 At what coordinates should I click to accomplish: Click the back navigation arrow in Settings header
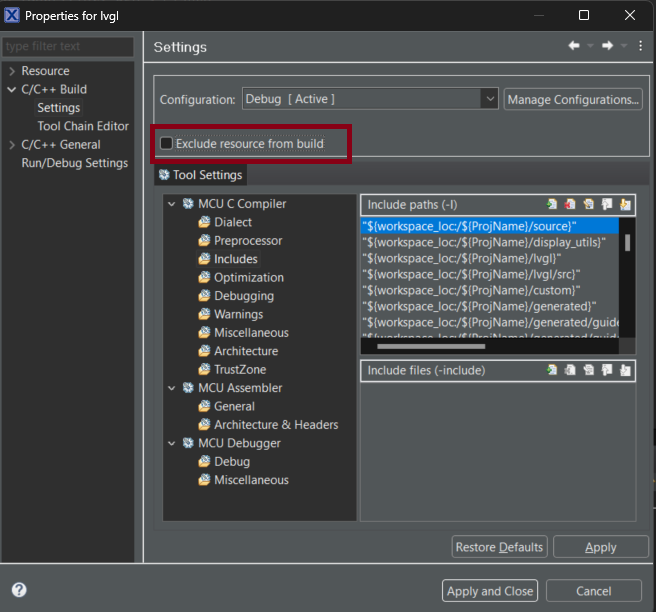click(574, 46)
